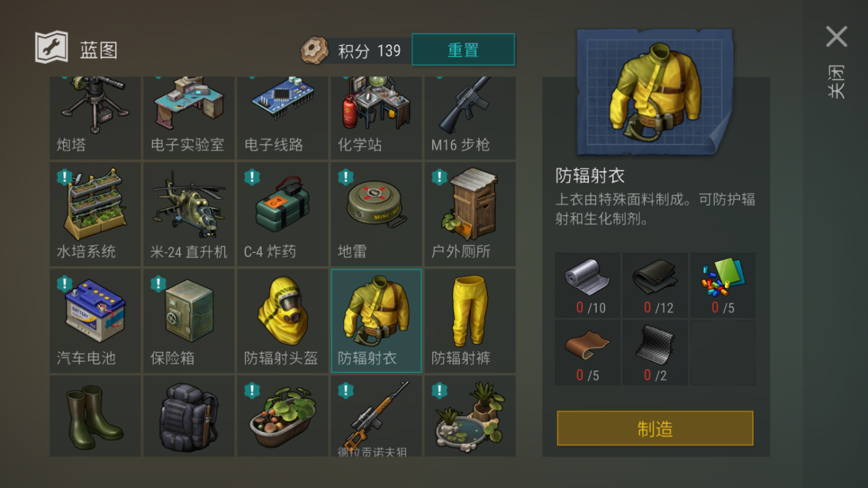Close the blueprint screen with 关闭
Viewport: 868px width, 488px height.
(836, 61)
